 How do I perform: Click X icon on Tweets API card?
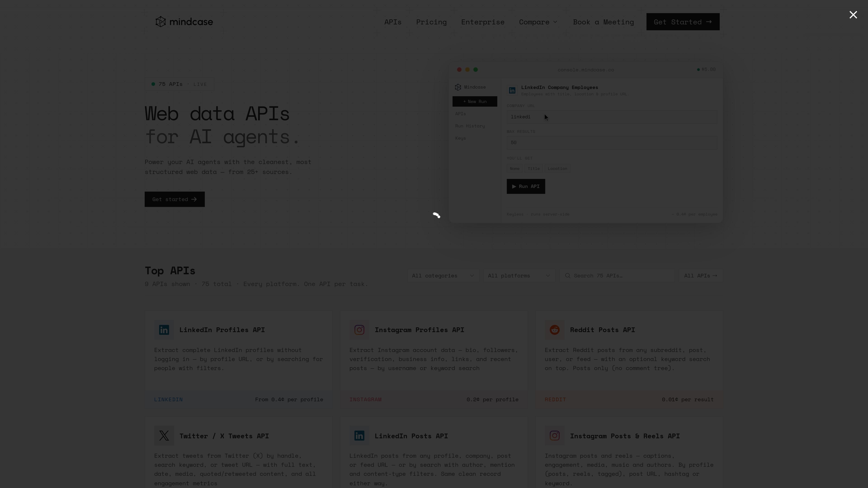click(x=164, y=436)
